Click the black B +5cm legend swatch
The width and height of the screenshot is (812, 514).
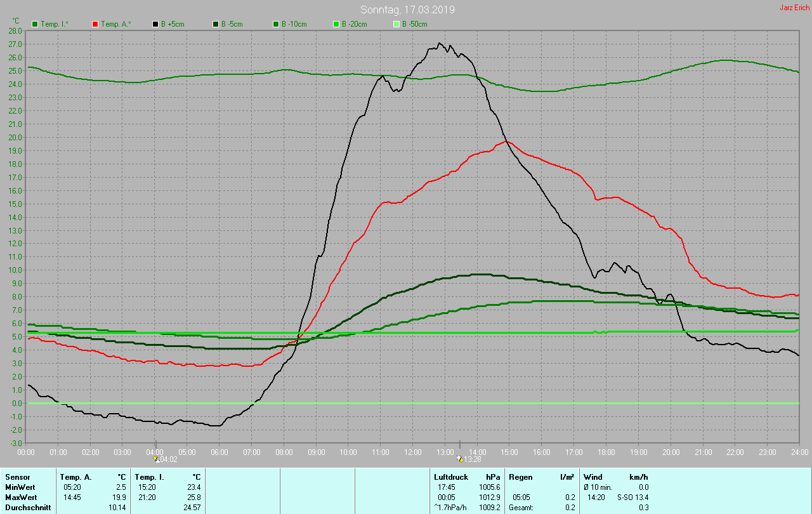(155, 24)
